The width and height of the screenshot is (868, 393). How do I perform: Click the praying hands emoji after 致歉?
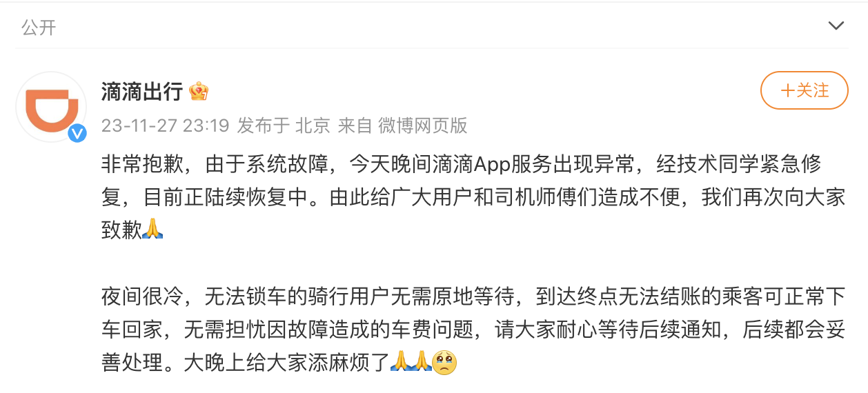(152, 230)
